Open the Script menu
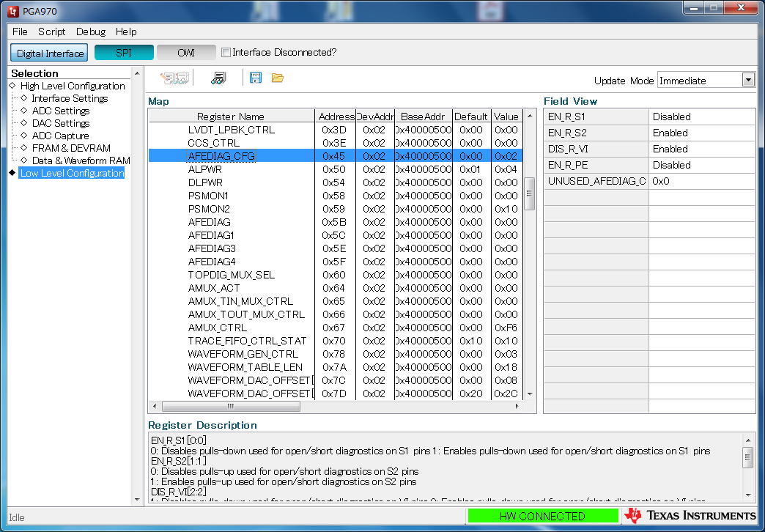 point(52,32)
